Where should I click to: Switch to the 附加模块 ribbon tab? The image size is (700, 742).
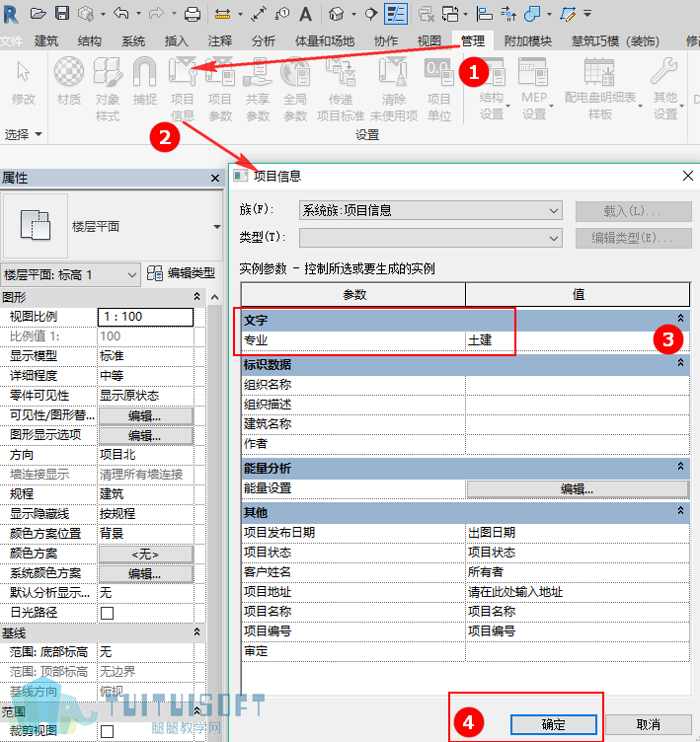[x=527, y=41]
